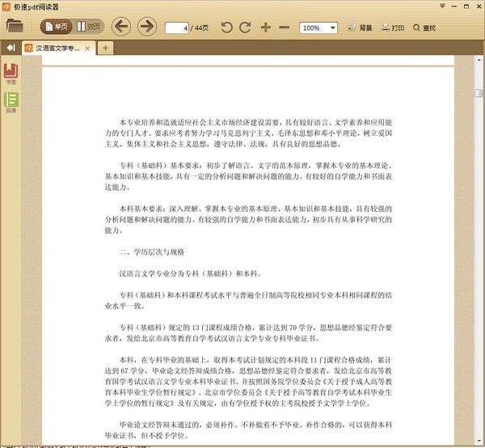Zoom in with the plus icon
The height and width of the screenshot is (448, 485).
pos(266,27)
